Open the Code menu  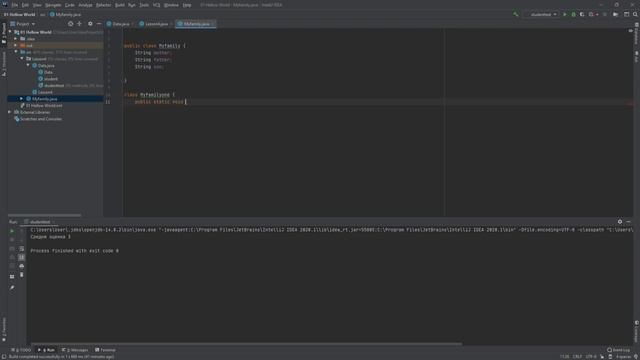click(70, 5)
